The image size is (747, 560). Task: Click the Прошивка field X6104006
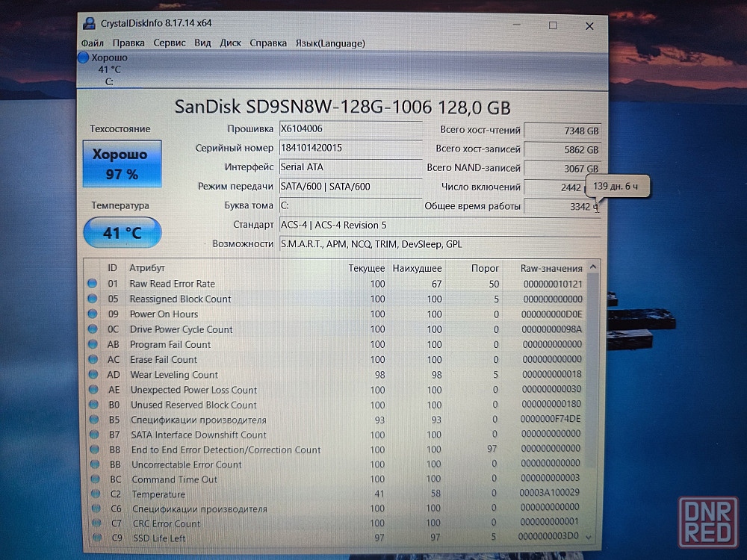tap(350, 129)
